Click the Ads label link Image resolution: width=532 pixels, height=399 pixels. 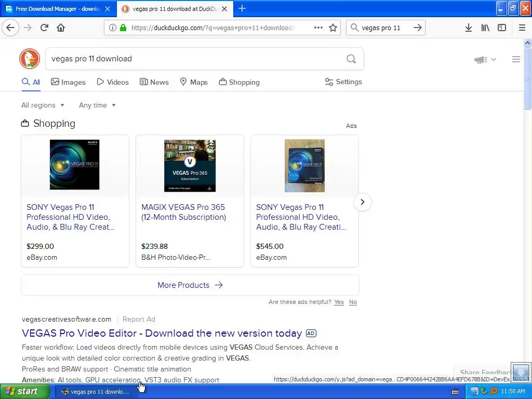(x=351, y=126)
